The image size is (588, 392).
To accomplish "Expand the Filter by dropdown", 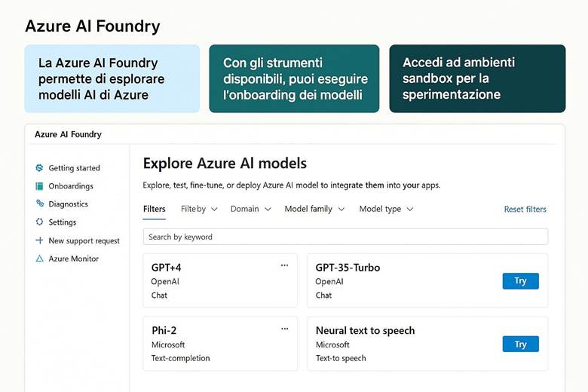I will [199, 209].
